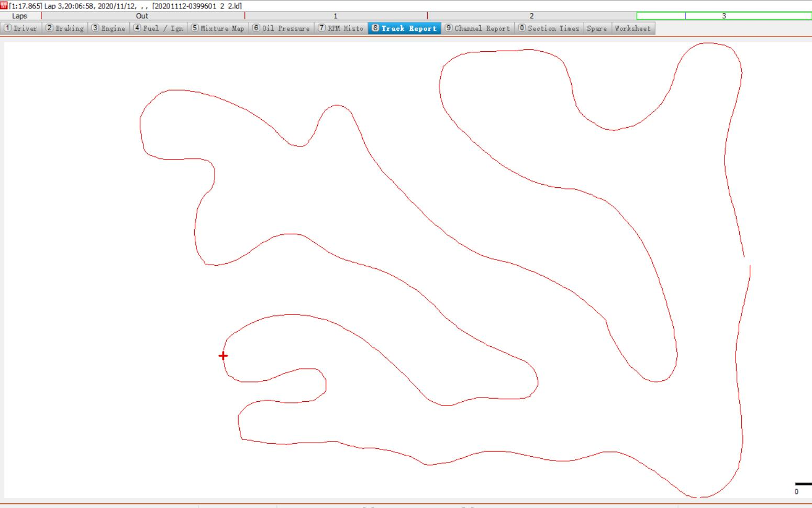Select lap 2 in the laps bar
This screenshot has height=508, width=812.
(x=531, y=16)
